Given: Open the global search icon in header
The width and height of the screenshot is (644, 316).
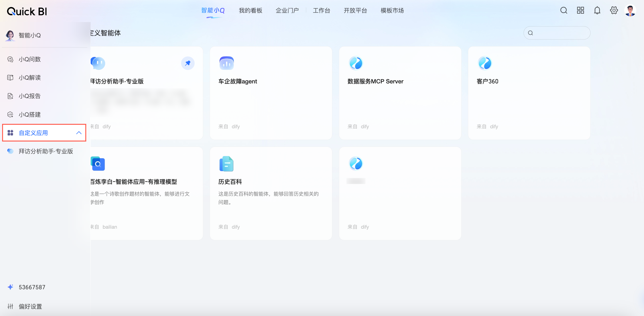Looking at the screenshot, I should click(564, 10).
